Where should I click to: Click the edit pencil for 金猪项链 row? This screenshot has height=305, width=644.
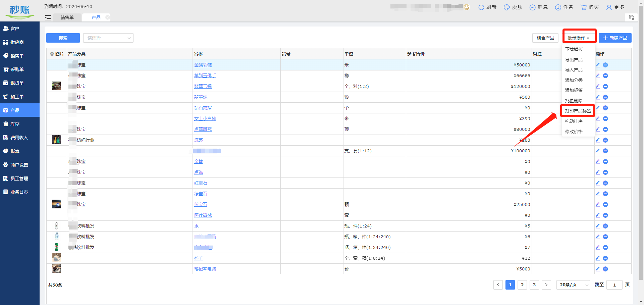(x=598, y=65)
